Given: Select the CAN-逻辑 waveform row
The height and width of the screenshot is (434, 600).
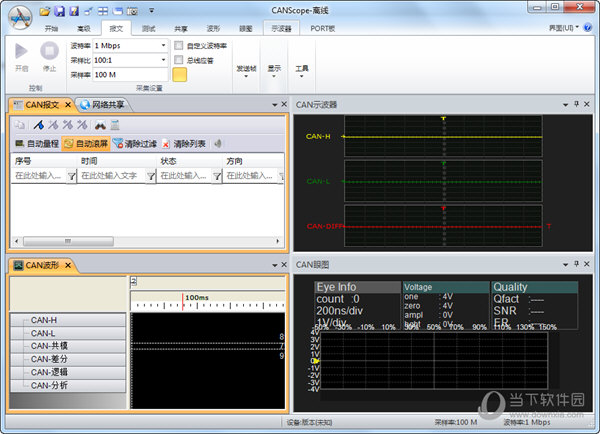Looking at the screenshot, I should click(x=68, y=372).
